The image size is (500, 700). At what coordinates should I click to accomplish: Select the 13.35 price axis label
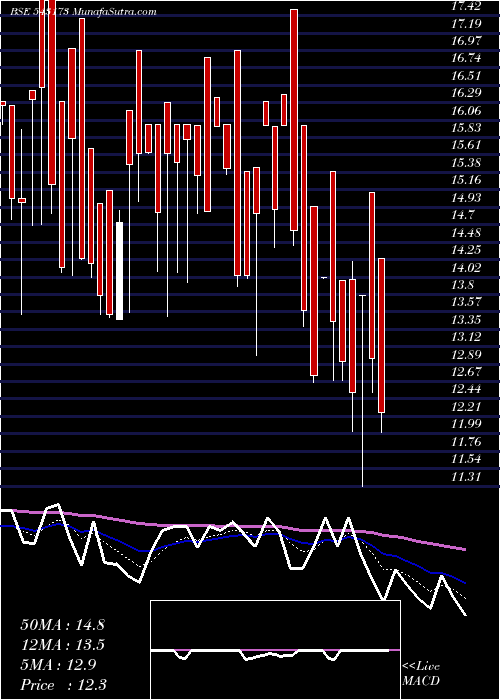[x=466, y=320]
